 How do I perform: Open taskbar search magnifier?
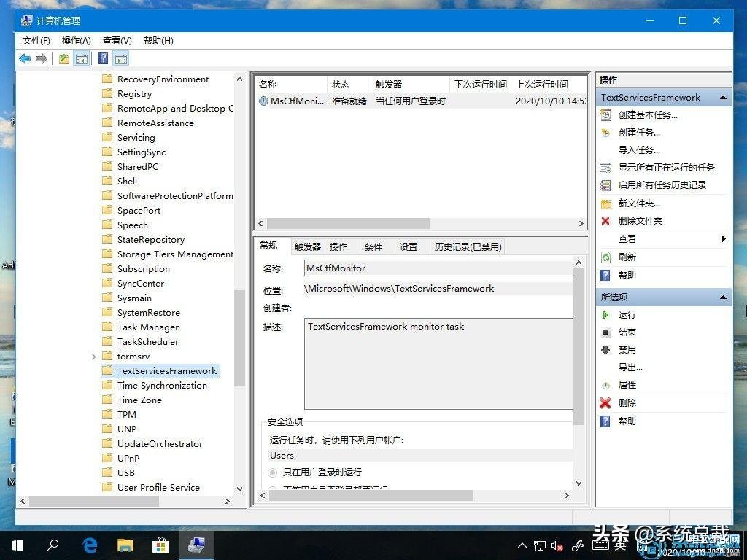53,545
